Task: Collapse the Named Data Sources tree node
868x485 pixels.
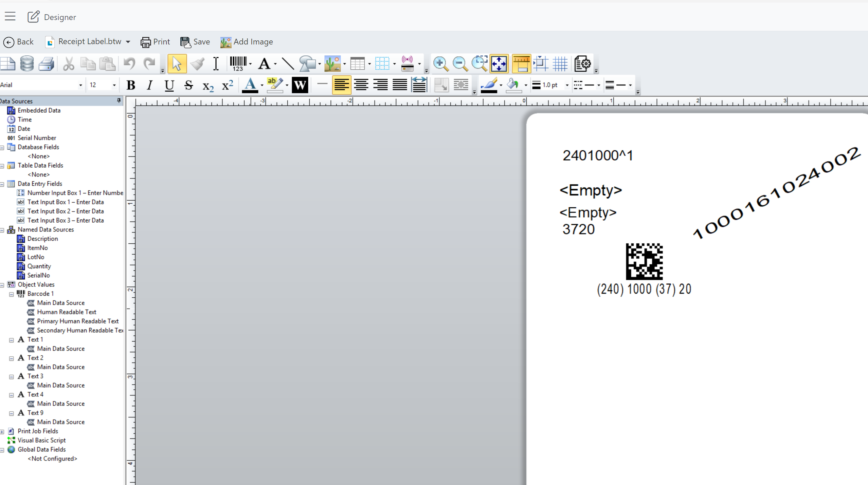Action: [2, 230]
